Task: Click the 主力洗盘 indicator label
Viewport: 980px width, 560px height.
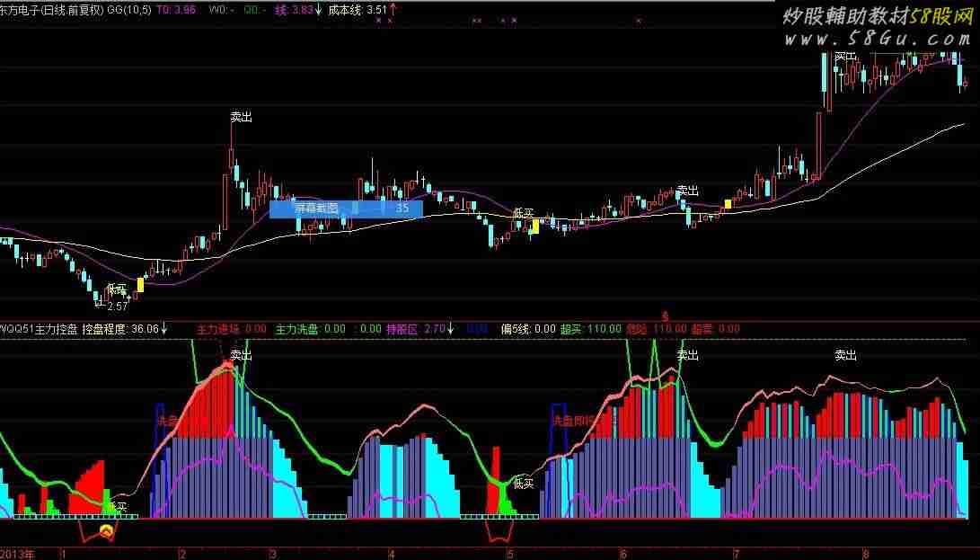Action: coord(297,330)
